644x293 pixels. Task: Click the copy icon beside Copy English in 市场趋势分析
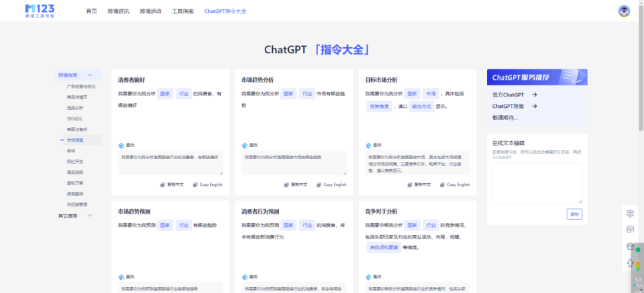click(319, 185)
